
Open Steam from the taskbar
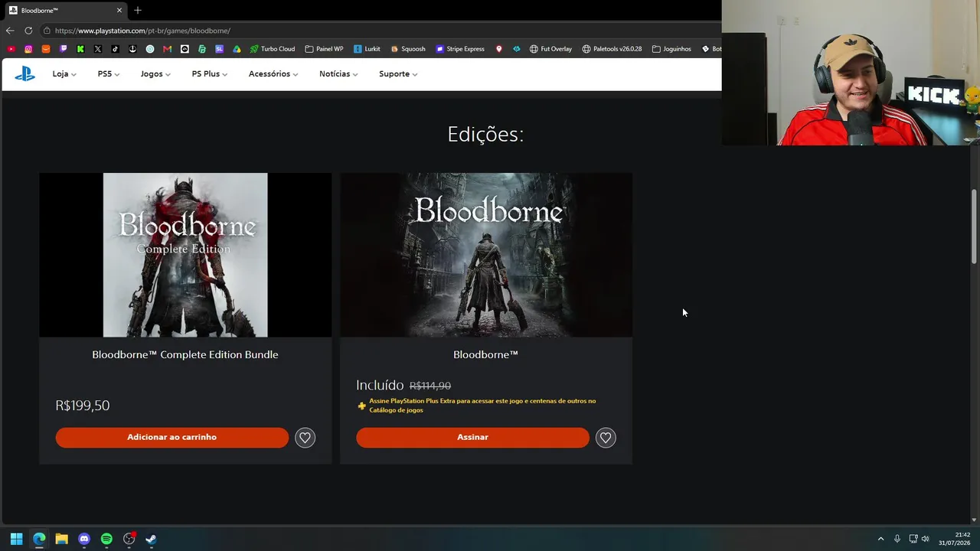click(151, 539)
